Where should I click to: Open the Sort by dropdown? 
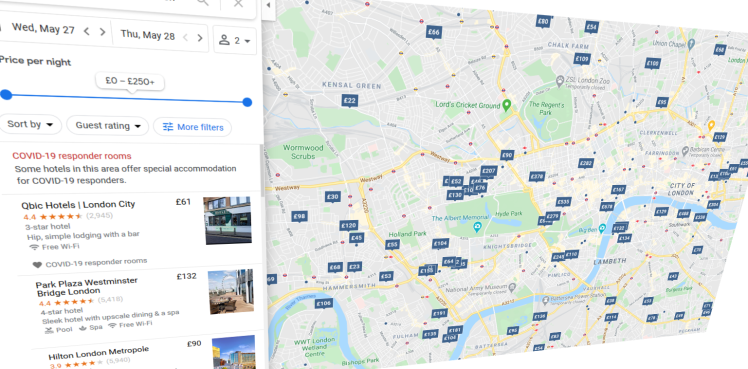30,124
